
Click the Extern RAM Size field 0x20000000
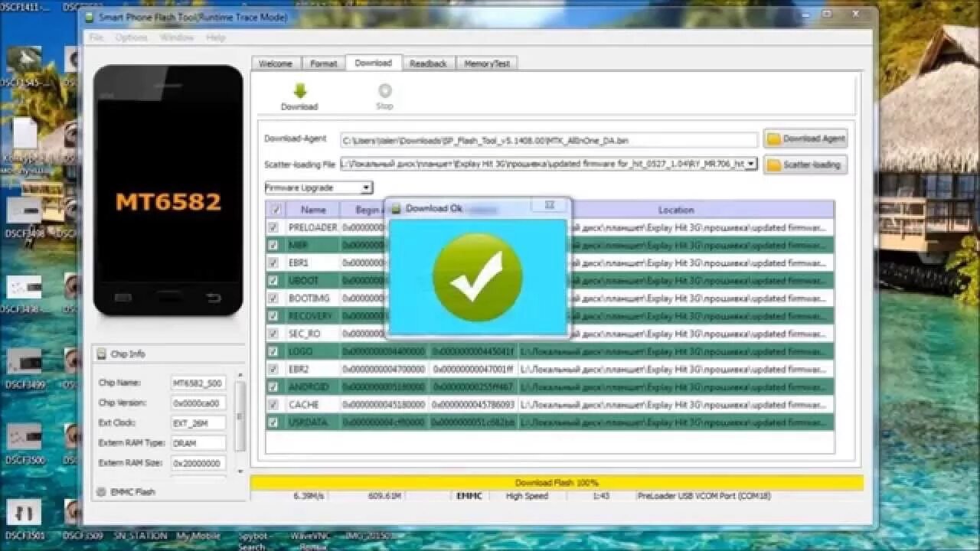coord(198,463)
